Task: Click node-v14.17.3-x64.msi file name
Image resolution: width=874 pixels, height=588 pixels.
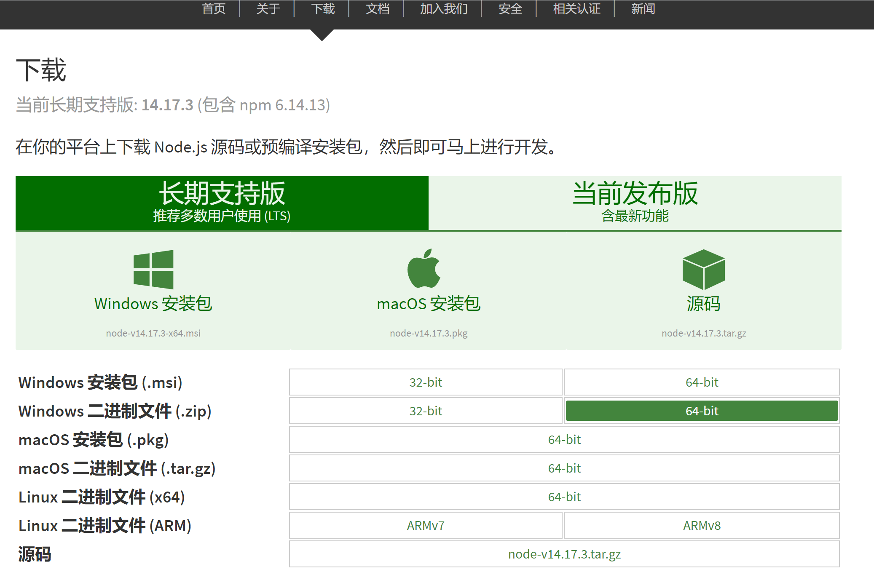Action: [x=153, y=333]
